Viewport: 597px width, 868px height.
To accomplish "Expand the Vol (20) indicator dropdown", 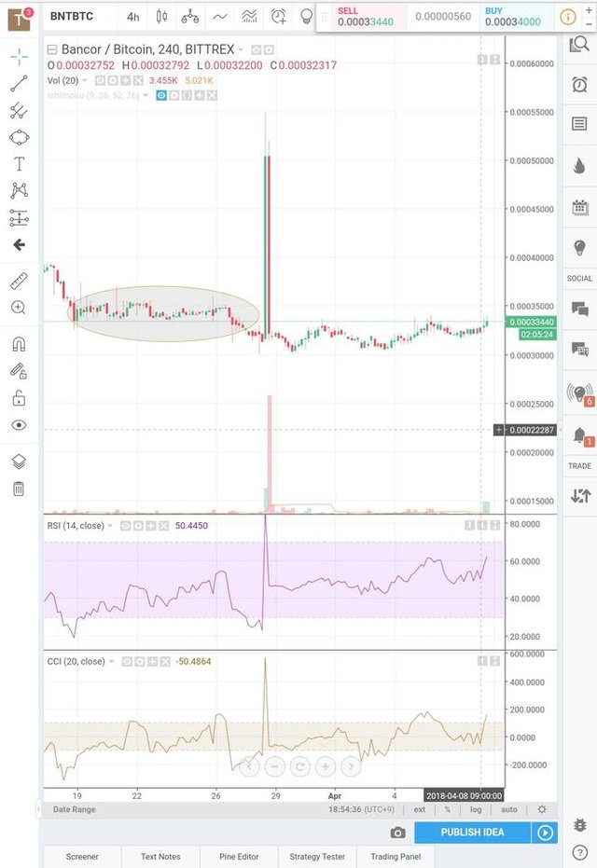I will (x=85, y=80).
